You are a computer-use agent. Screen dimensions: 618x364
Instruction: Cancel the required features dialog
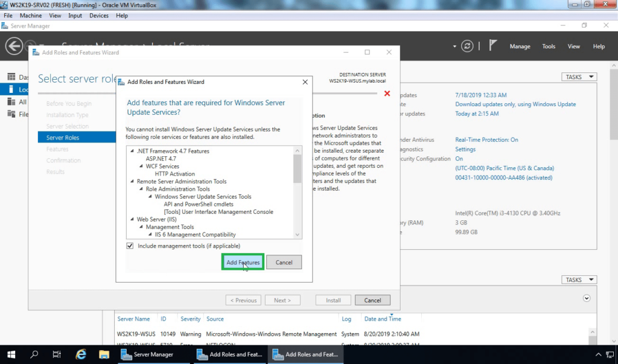[284, 262]
